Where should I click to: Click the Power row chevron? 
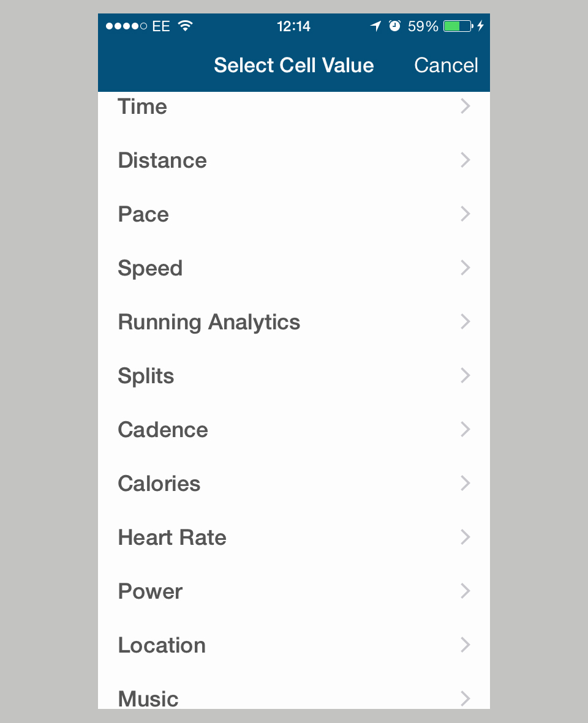pyautogui.click(x=466, y=591)
